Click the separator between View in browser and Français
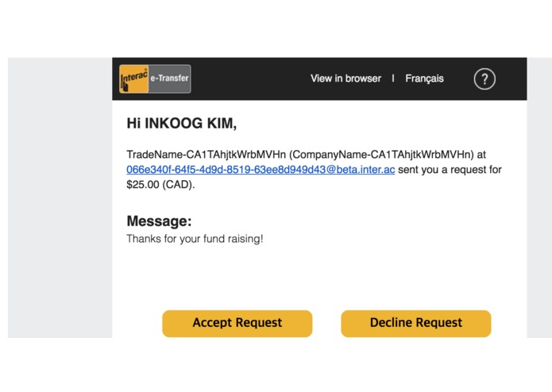Image resolution: width=552 pixels, height=392 pixels. click(x=393, y=79)
